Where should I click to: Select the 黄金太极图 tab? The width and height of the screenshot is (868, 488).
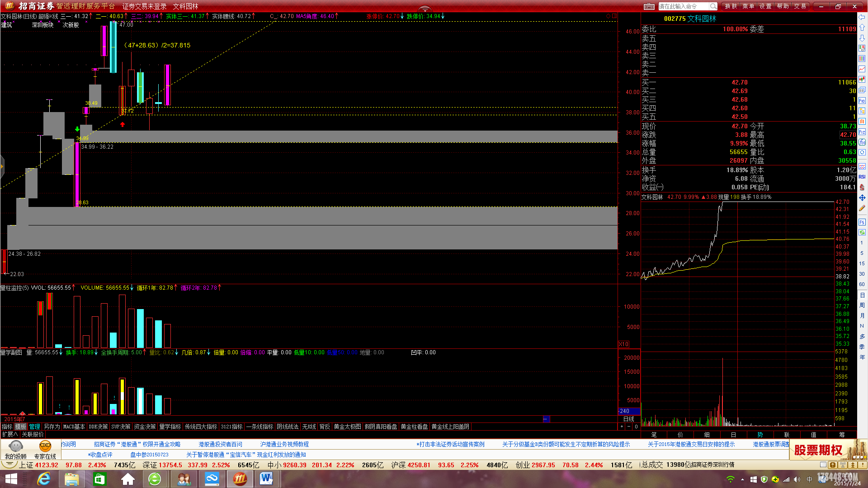(347, 427)
